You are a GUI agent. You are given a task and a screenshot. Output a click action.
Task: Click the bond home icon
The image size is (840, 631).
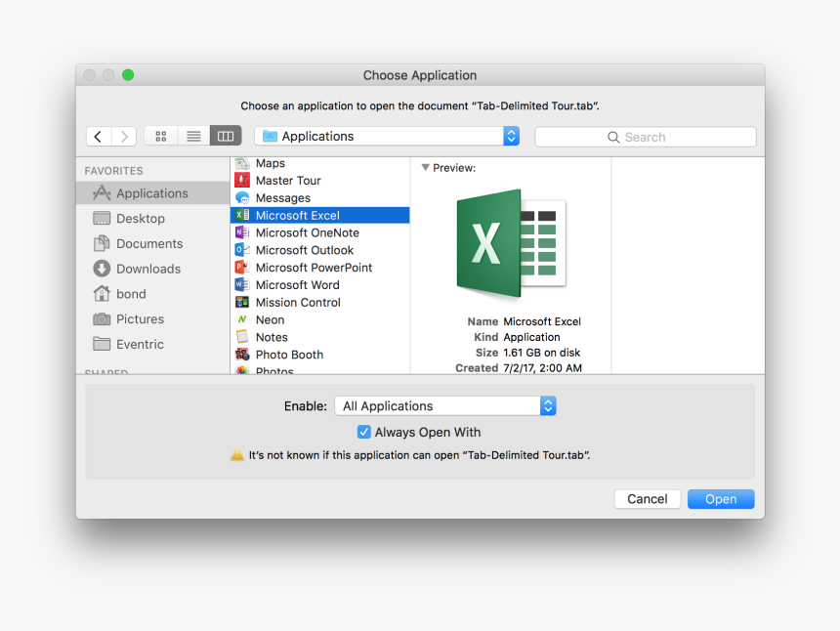click(102, 294)
